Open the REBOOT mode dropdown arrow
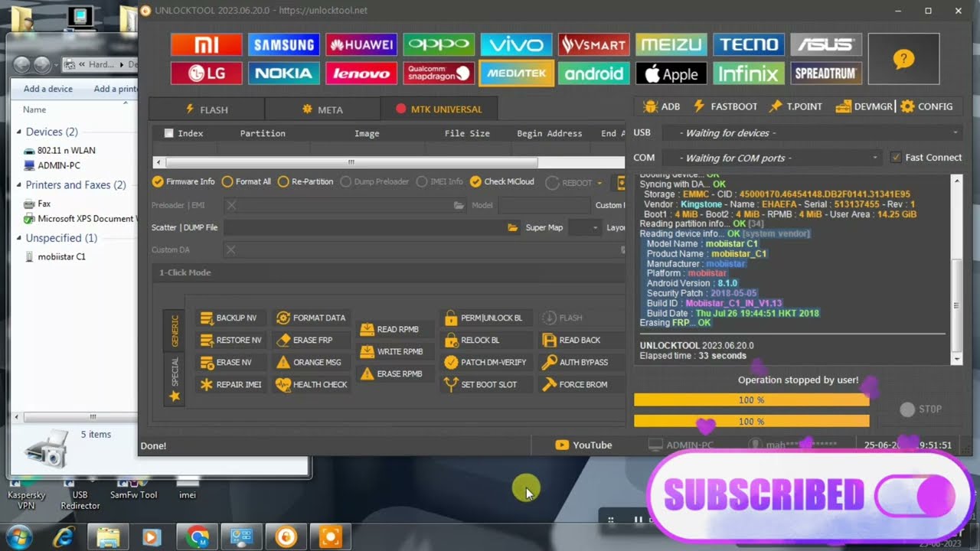 coord(599,183)
